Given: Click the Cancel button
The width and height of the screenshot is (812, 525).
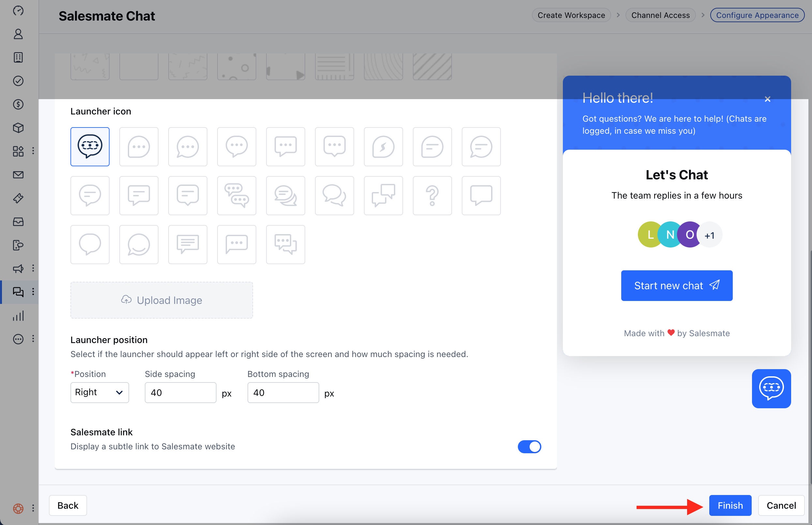Looking at the screenshot, I should (781, 505).
